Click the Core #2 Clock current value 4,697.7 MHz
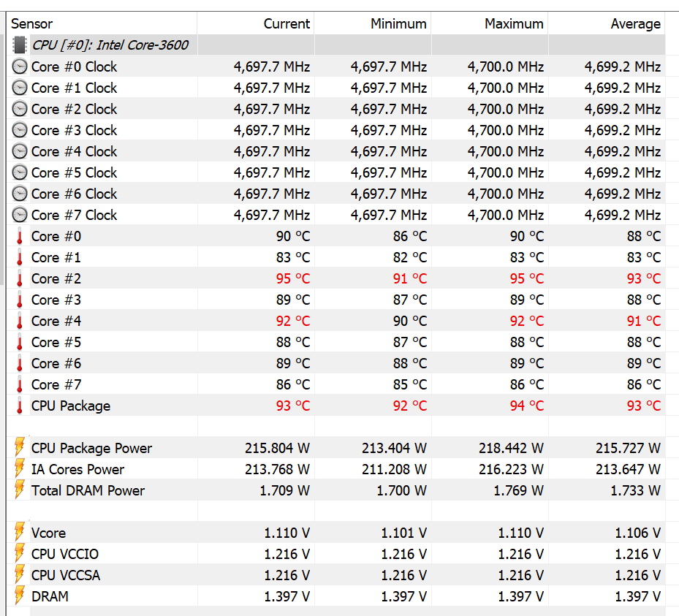 click(272, 109)
